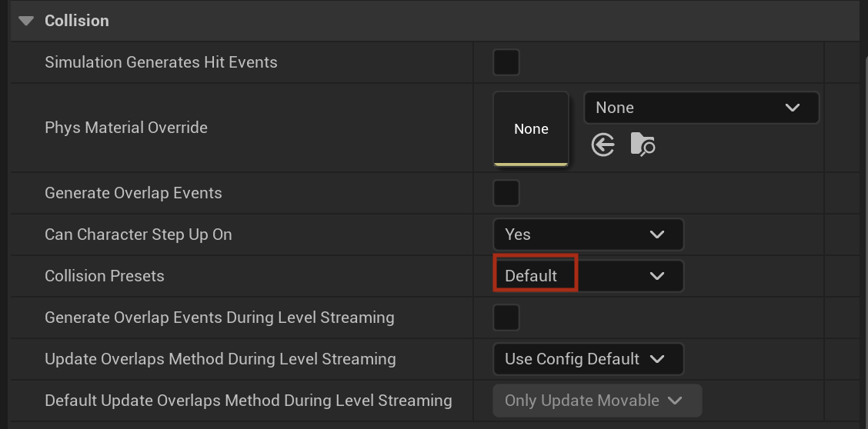This screenshot has width=868, height=429.
Task: Check Generate Overlap Events During Level Streaming
Action: click(x=506, y=318)
